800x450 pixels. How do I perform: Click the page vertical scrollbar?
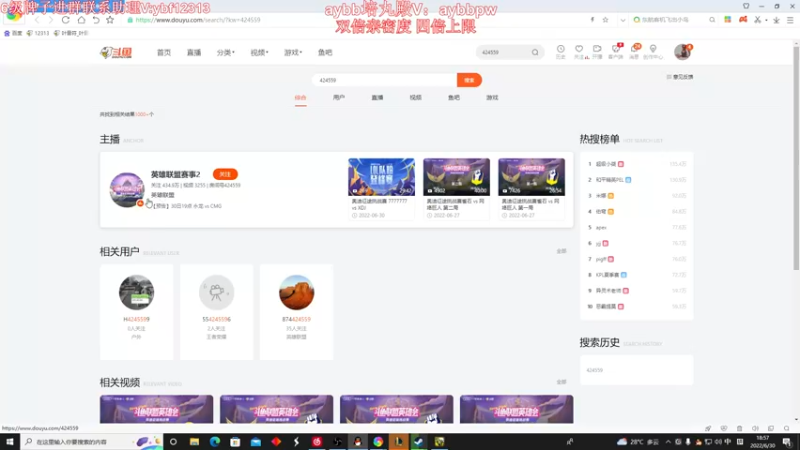tap(796, 156)
